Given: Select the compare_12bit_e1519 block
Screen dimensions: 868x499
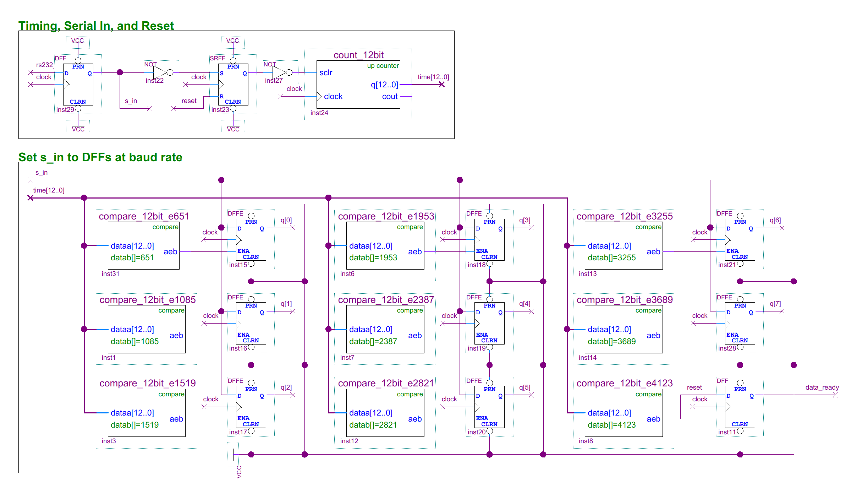Looking at the screenshot, I should (147, 413).
